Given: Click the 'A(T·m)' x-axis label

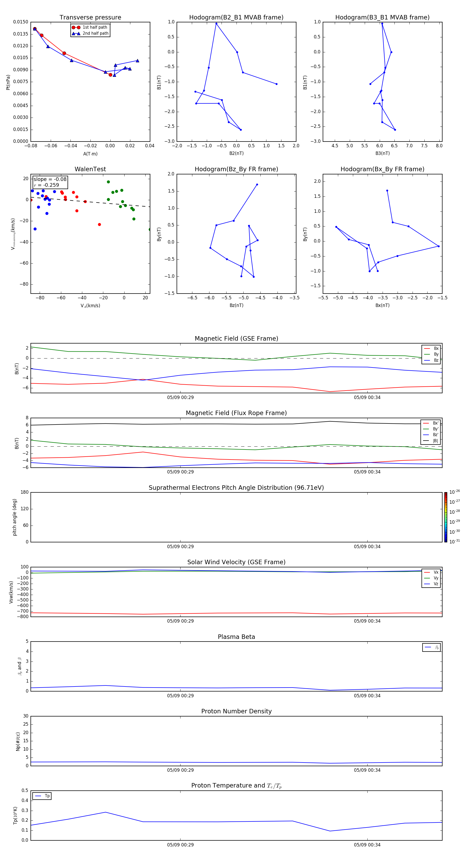Looking at the screenshot, I should pyautogui.click(x=90, y=154).
